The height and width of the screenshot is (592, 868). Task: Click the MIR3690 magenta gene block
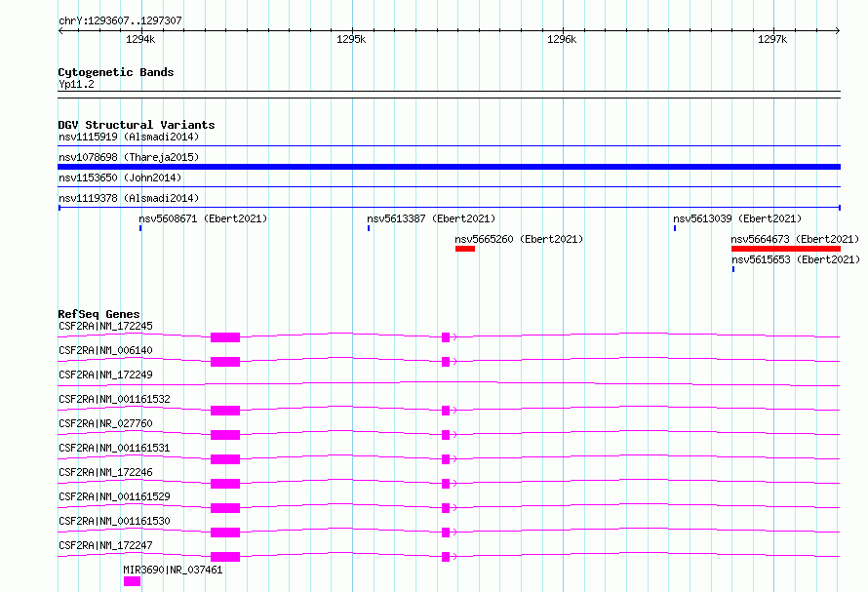pos(132,581)
